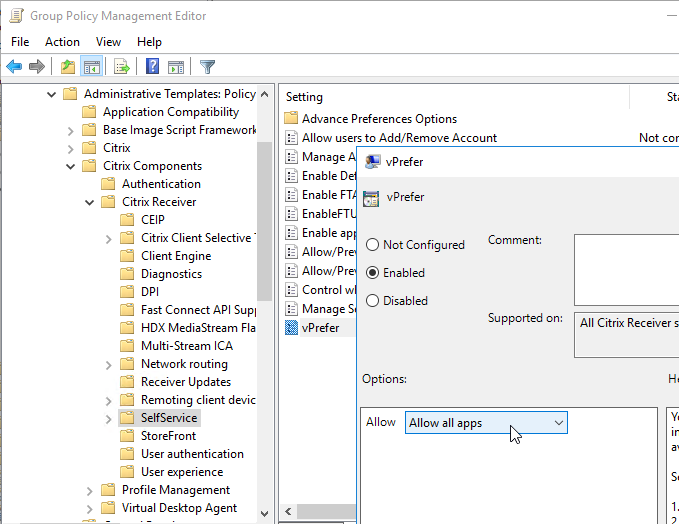Collapse the Citrix Receiver node
This screenshot has width=679, height=524.
point(90,202)
